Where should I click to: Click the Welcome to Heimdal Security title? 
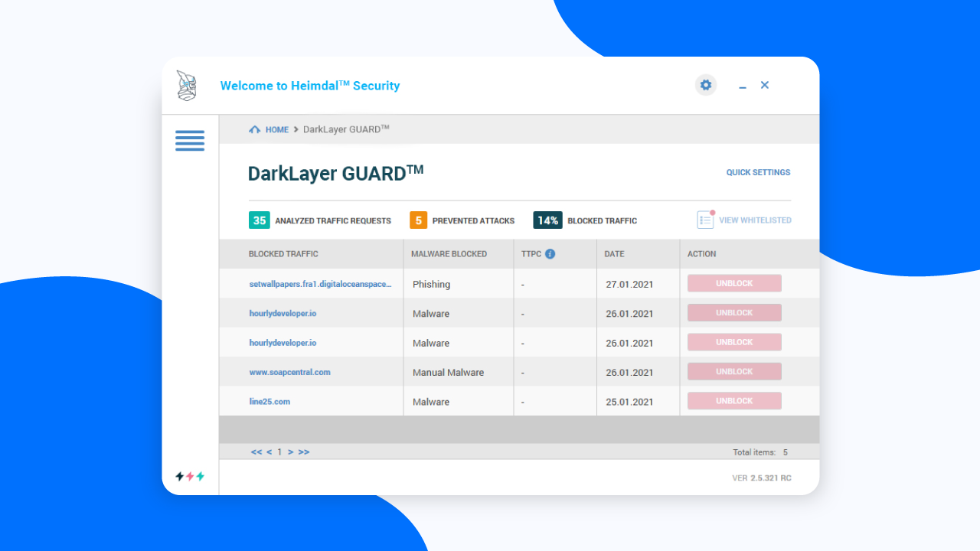click(x=310, y=86)
